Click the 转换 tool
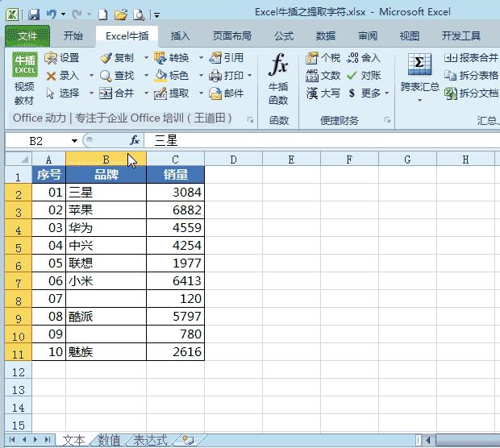Viewport: 500px width, 448px height. [x=172, y=58]
